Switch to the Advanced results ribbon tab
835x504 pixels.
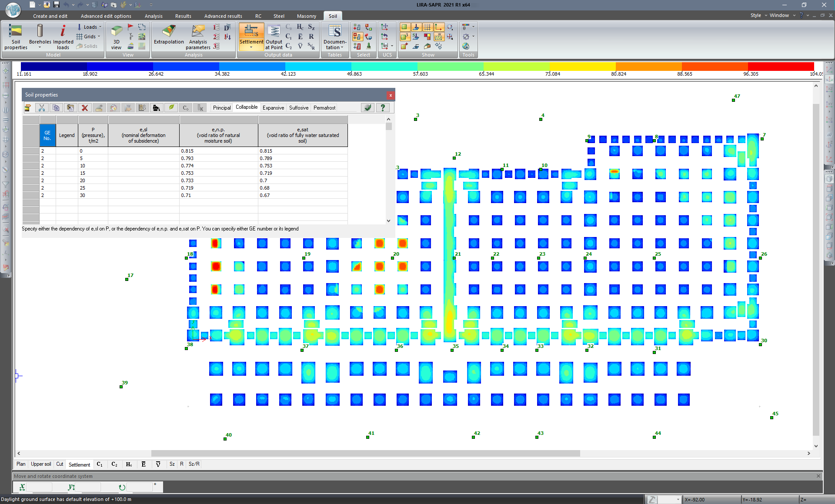[223, 16]
